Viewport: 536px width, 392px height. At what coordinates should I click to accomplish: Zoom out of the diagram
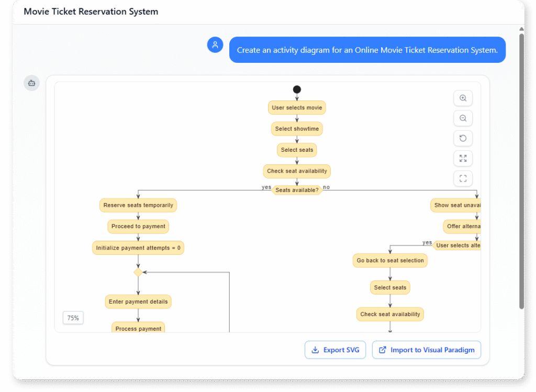(463, 118)
